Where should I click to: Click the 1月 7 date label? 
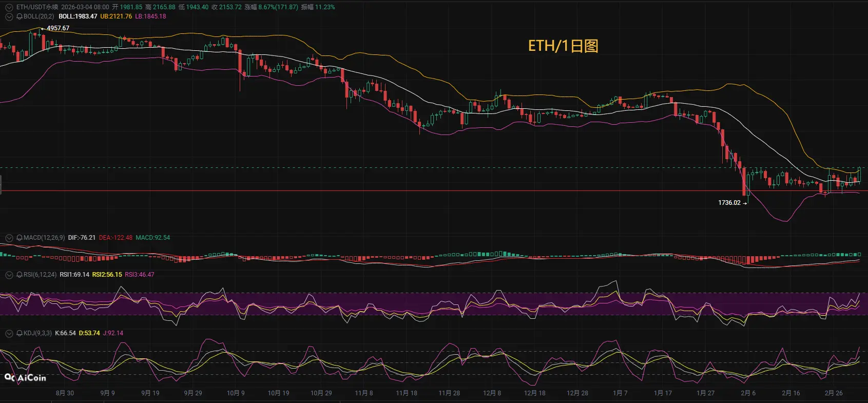click(x=620, y=393)
